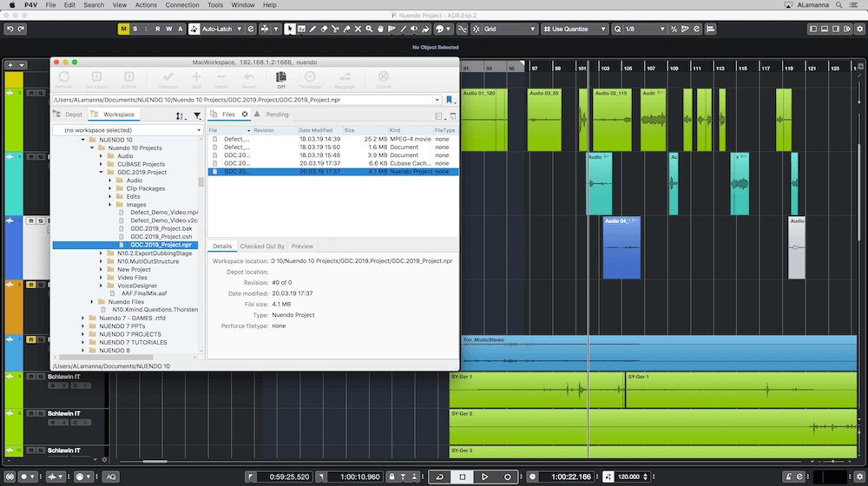Click the Play button in transport bar
This screenshot has height=486, width=868.
point(484,476)
